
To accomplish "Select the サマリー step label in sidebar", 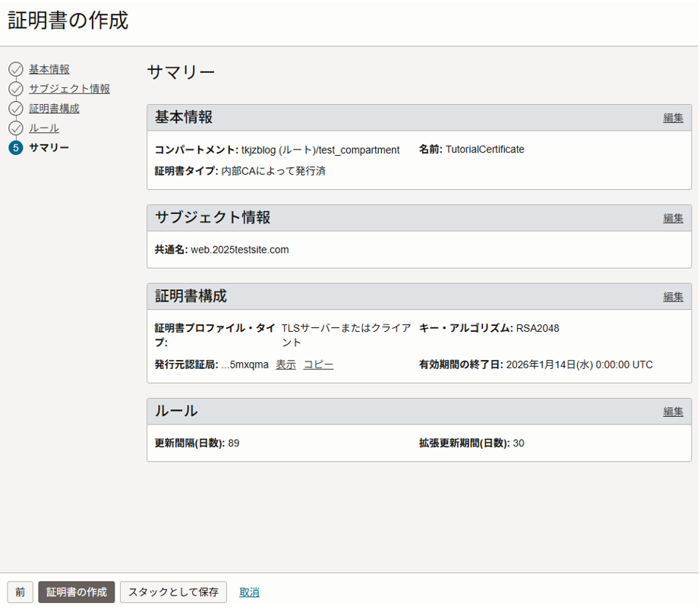I will pyautogui.click(x=49, y=147).
